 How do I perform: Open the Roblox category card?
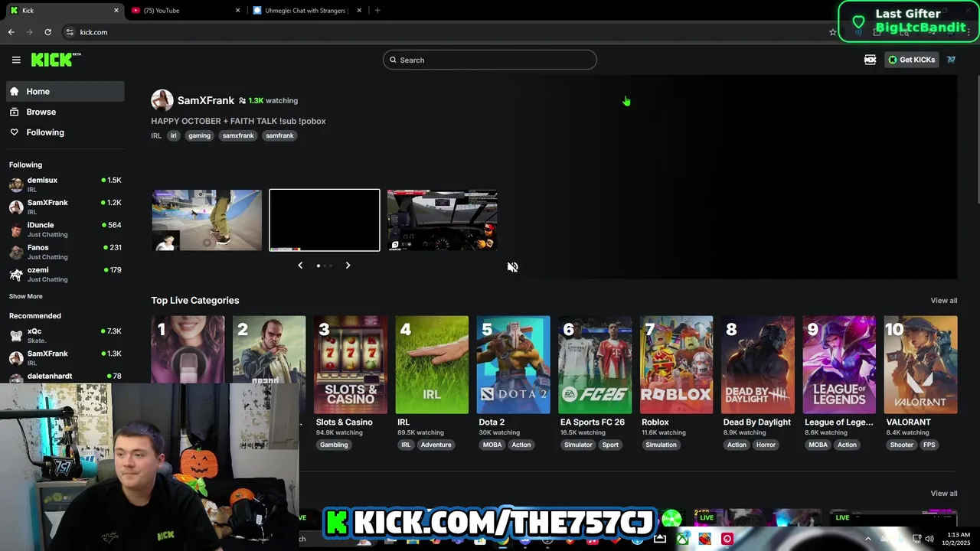click(676, 365)
